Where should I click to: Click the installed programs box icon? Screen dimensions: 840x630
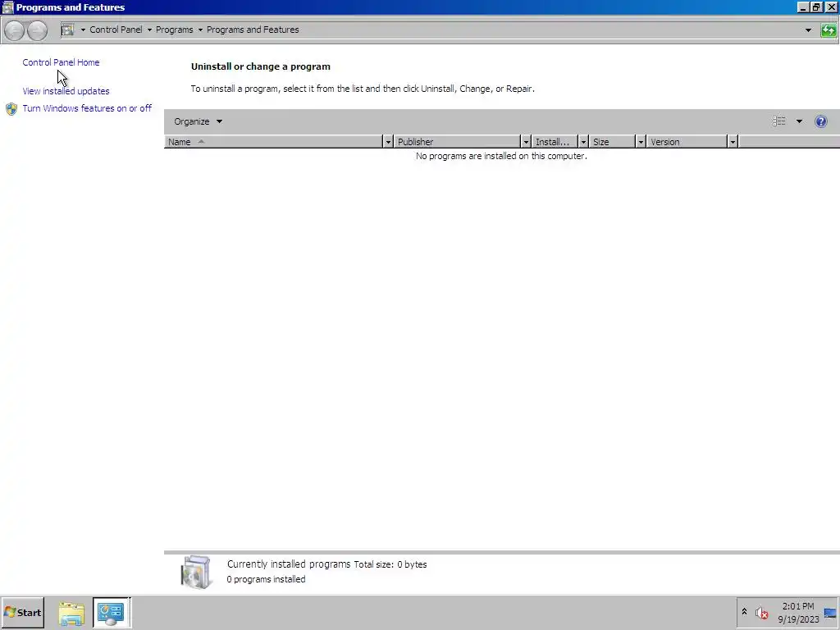pyautogui.click(x=196, y=572)
